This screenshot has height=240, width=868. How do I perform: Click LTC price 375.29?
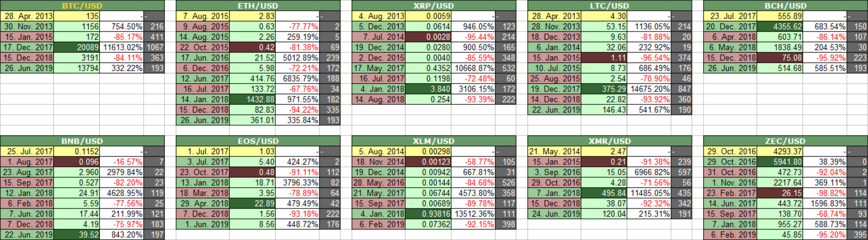pos(604,89)
